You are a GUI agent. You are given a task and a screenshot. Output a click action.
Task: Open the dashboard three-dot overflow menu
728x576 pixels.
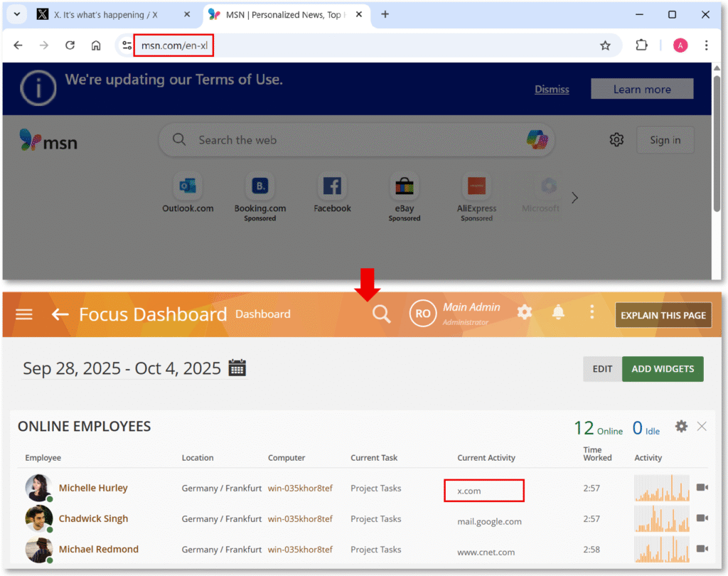(x=592, y=311)
